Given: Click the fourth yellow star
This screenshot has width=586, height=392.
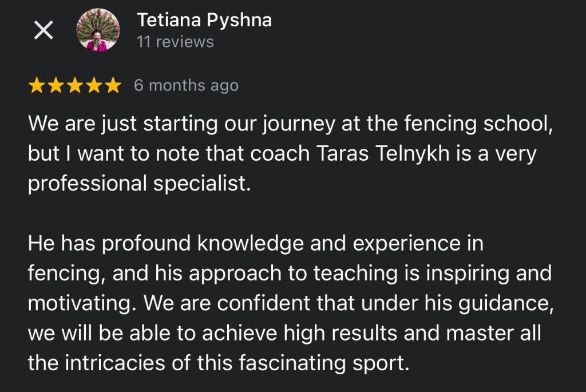Looking at the screenshot, I should coord(94,86).
